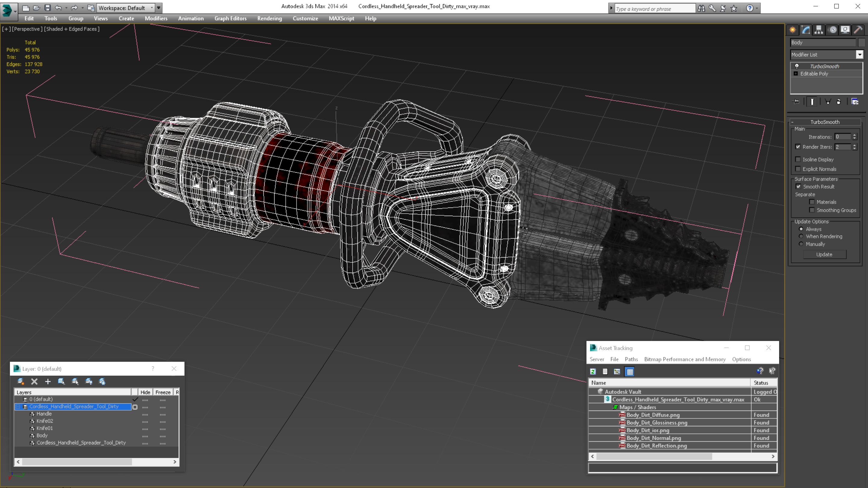Click Freeze/Unfreeze All Layers icon
The width and height of the screenshot is (868, 488).
102,381
